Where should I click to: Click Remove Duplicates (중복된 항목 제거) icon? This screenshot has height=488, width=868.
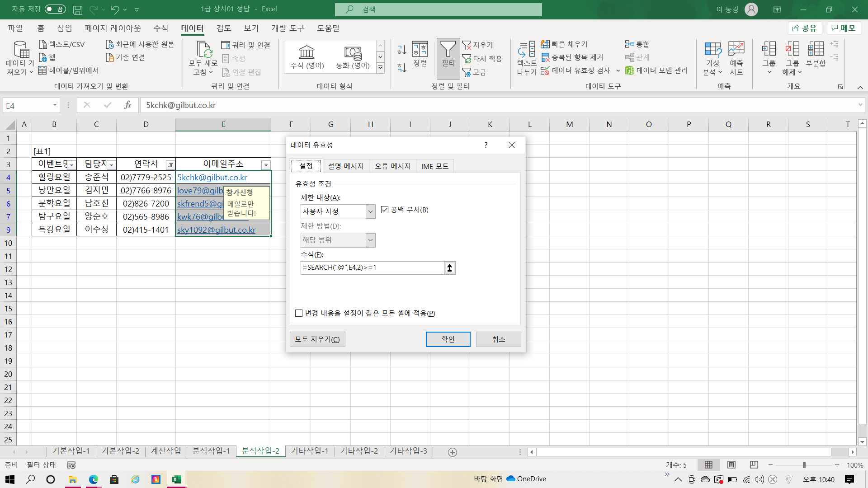point(545,57)
